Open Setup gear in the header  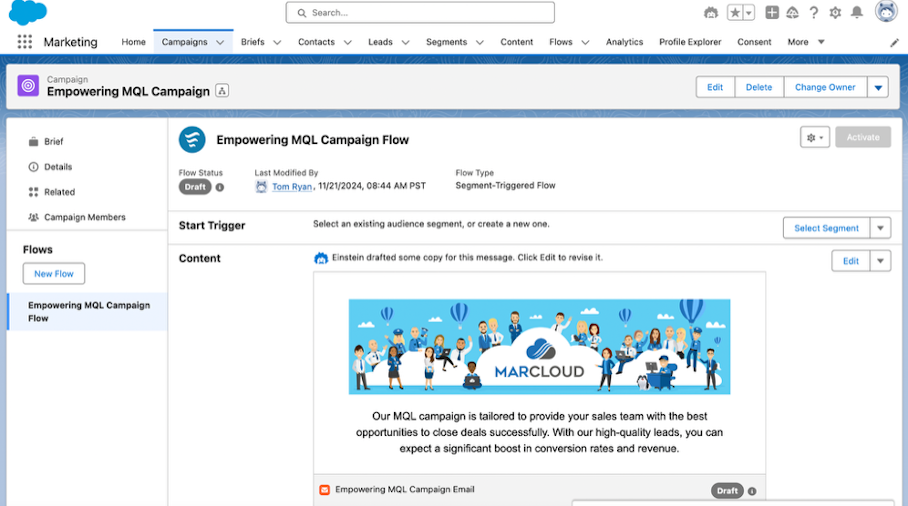point(835,12)
